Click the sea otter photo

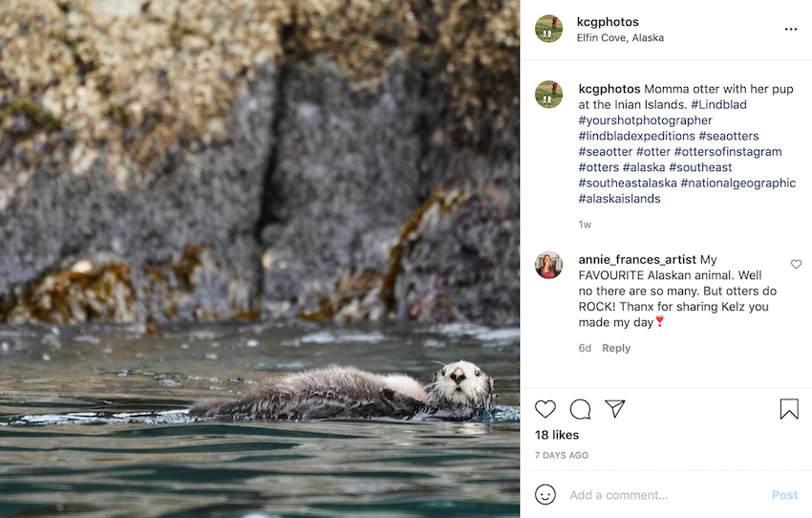click(x=260, y=259)
